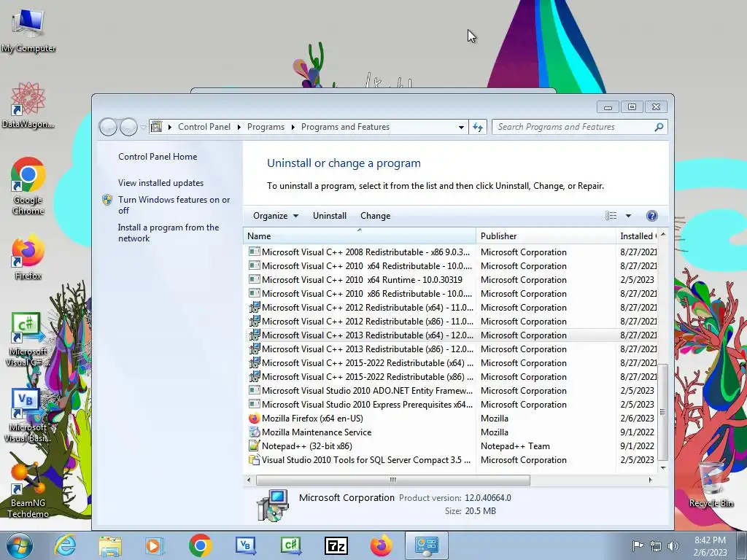The image size is (747, 560).
Task: Click Programs and Features breadcrumb
Action: coord(345,127)
